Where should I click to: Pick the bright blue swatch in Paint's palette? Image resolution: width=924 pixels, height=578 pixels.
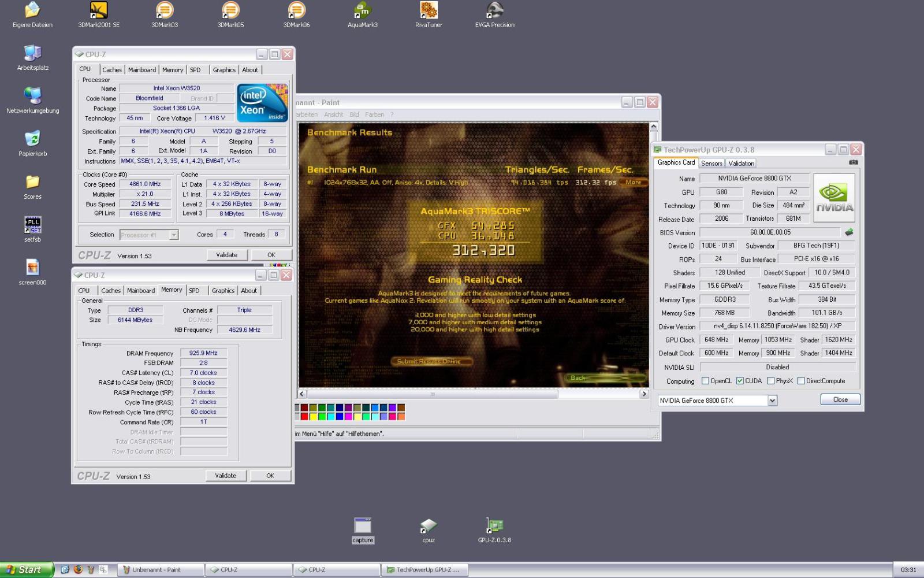tap(339, 417)
